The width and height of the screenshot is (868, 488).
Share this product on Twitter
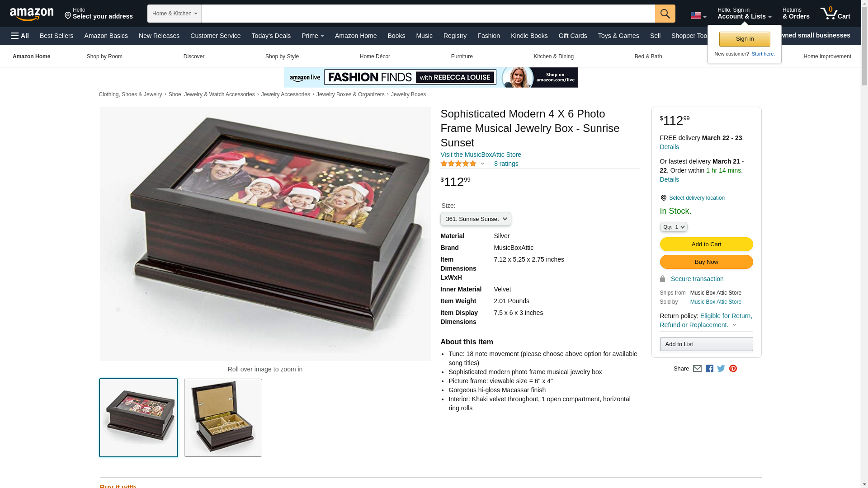pos(721,369)
